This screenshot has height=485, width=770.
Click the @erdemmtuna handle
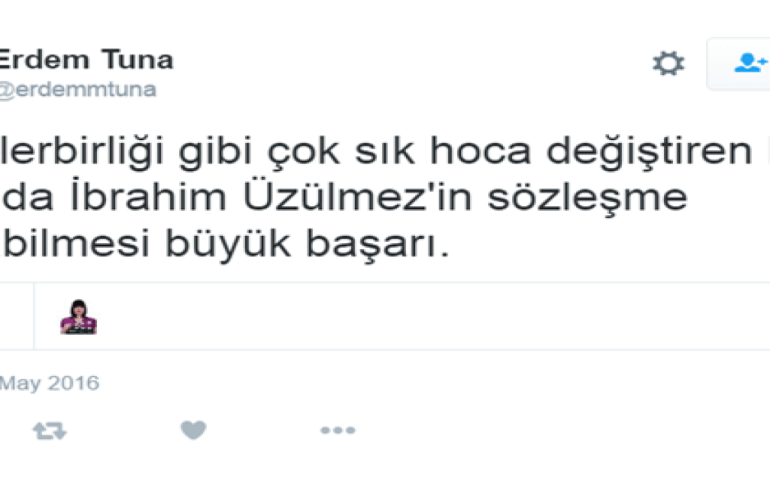coord(78,90)
